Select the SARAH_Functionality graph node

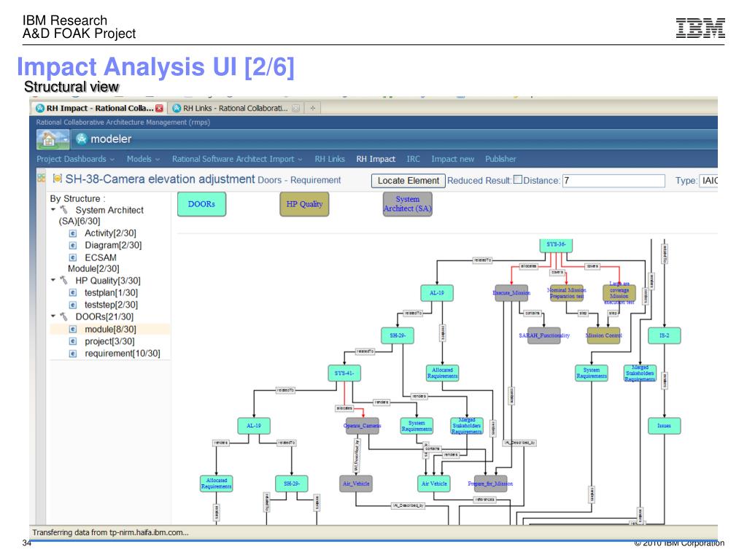tap(544, 335)
